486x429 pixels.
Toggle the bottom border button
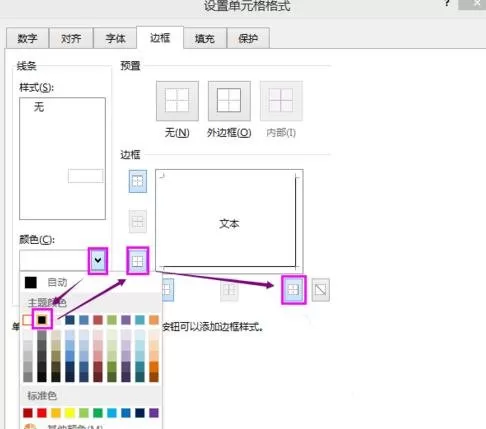pos(138,261)
